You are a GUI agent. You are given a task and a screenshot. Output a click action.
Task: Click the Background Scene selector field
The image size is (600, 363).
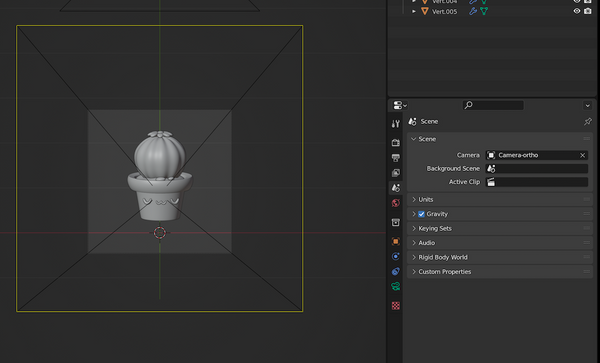[x=537, y=169]
